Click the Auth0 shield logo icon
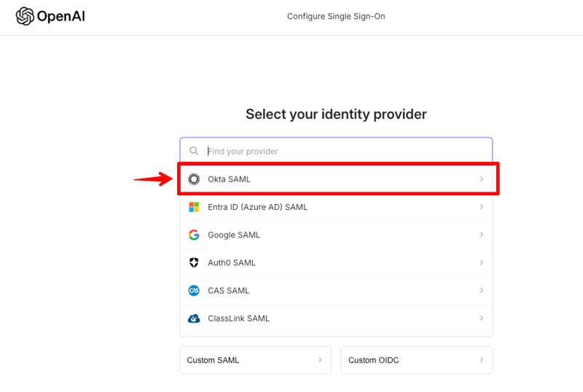The height and width of the screenshot is (392, 583). tap(194, 262)
